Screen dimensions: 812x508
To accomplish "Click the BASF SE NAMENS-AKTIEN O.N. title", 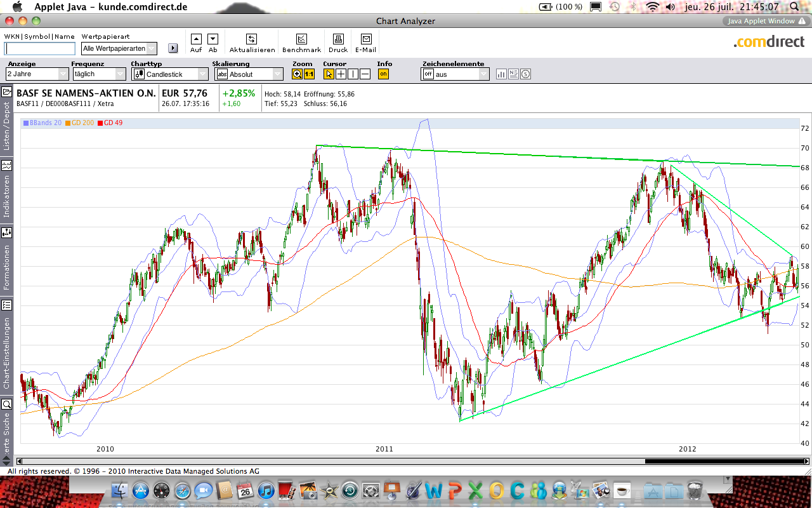I will point(86,93).
